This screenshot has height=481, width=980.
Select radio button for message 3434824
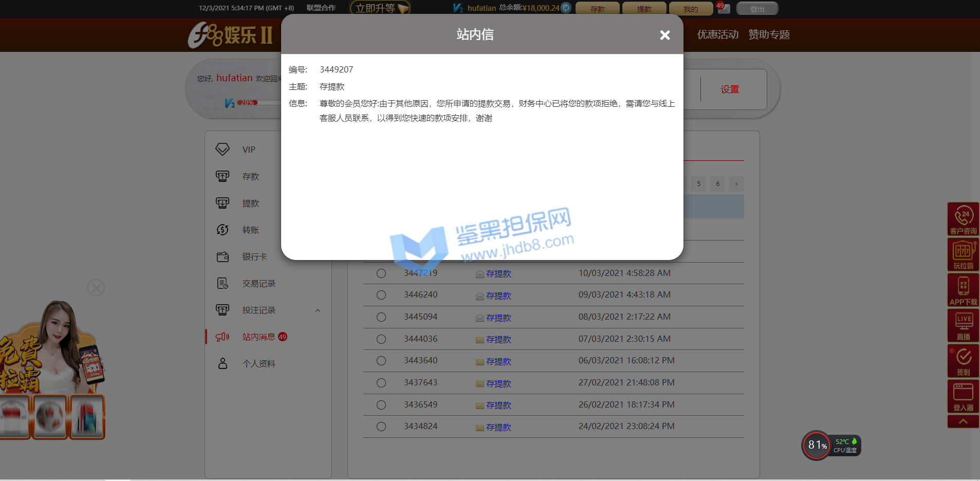381,427
